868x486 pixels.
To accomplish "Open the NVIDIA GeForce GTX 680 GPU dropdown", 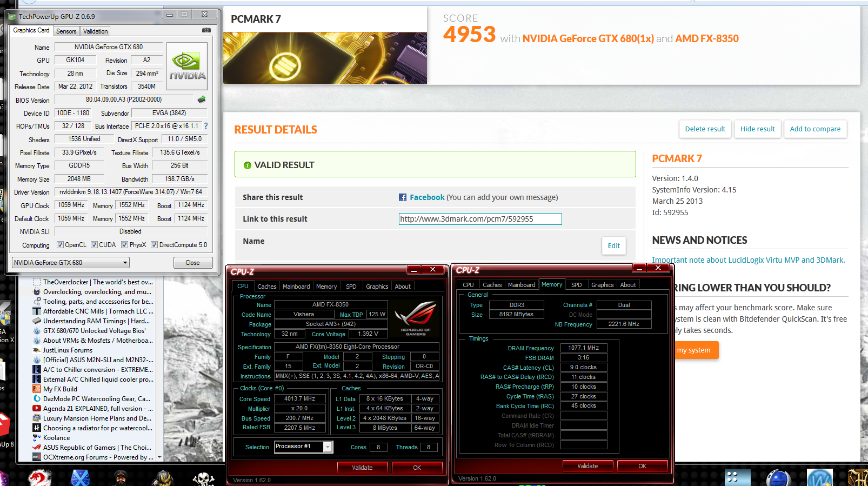I will [x=71, y=263].
